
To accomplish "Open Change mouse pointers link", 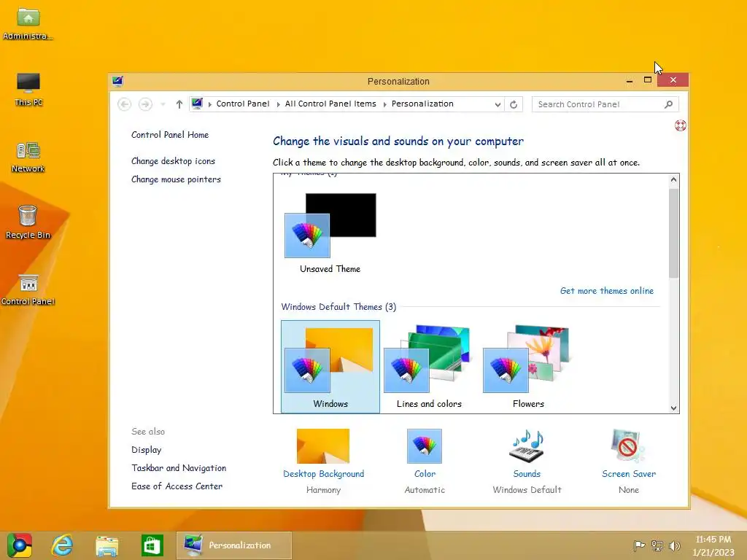I will click(x=176, y=179).
